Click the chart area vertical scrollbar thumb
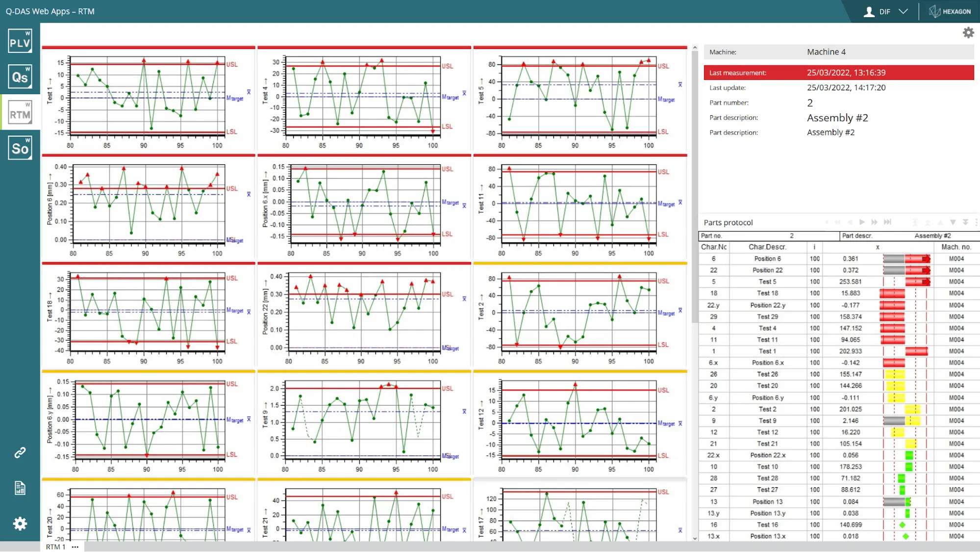The image size is (980, 552). pos(695,186)
